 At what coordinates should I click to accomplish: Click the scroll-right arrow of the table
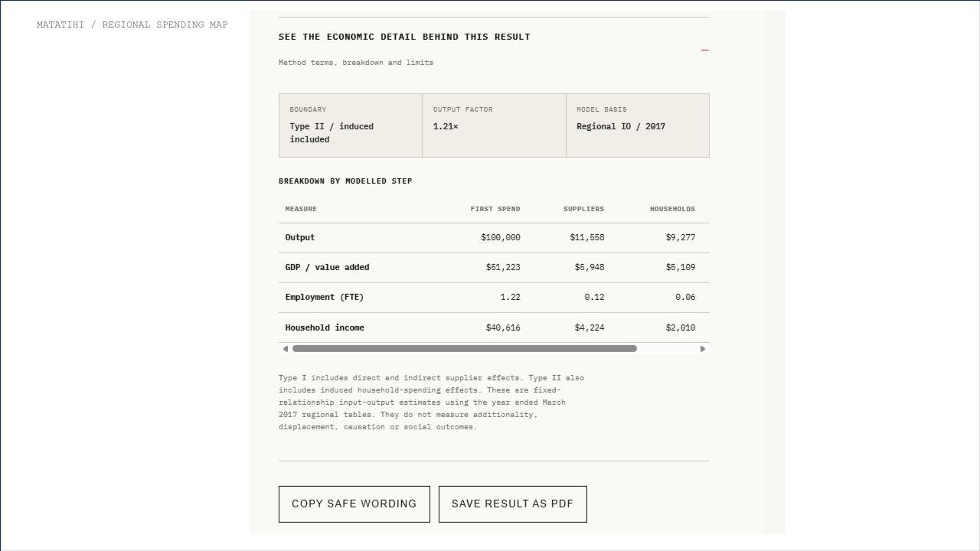703,349
